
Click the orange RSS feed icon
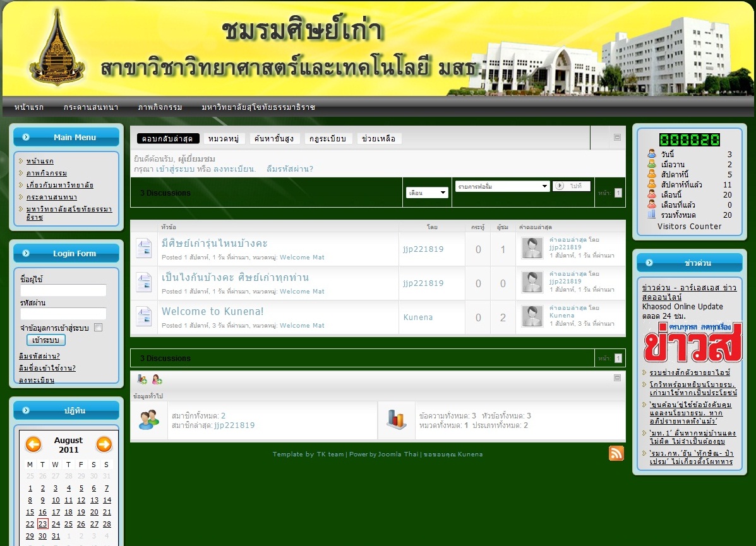tap(616, 453)
